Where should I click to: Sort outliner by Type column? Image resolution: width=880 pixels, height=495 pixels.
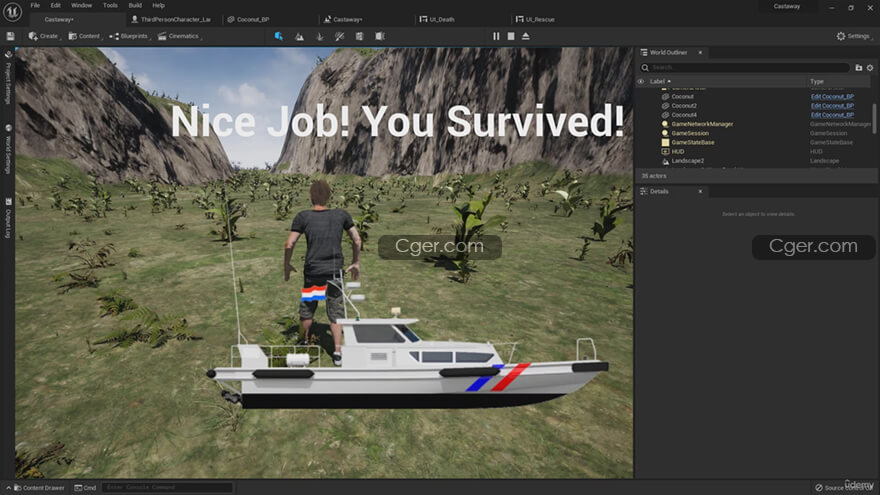(817, 81)
